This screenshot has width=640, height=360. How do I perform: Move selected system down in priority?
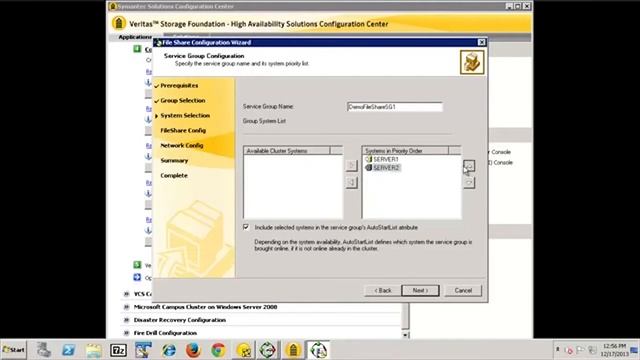469,182
